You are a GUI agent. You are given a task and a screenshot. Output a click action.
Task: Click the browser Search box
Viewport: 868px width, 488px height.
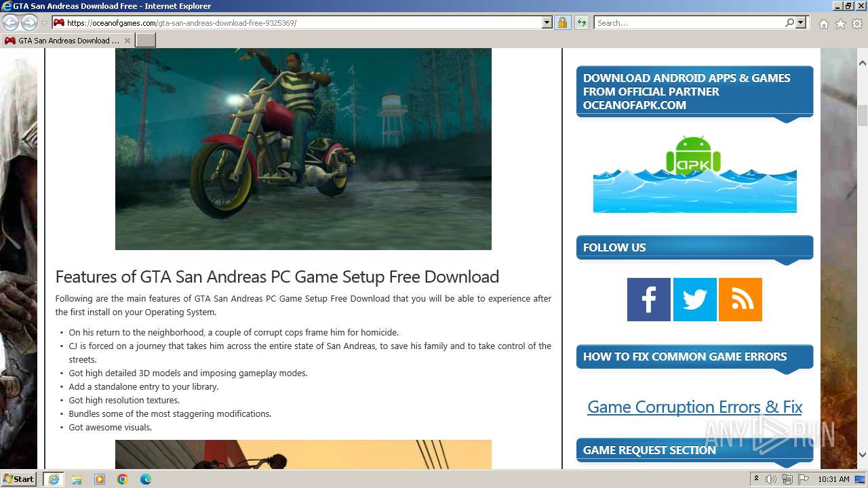tap(688, 23)
